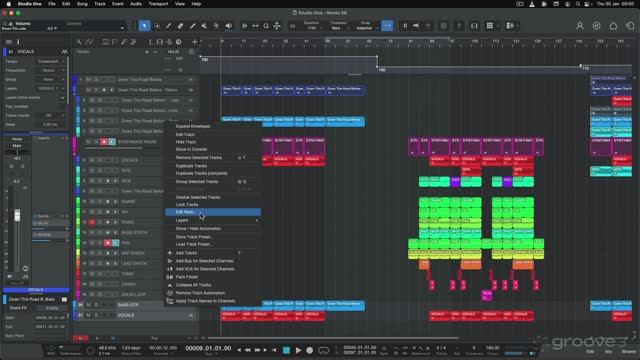Click the Stop transport button
This screenshot has width=640, height=360.
click(287, 350)
